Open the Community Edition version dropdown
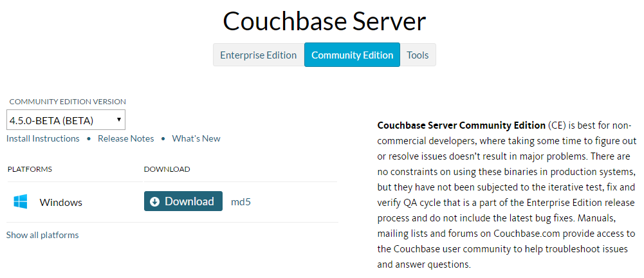This screenshot has width=644, height=278. tap(66, 120)
